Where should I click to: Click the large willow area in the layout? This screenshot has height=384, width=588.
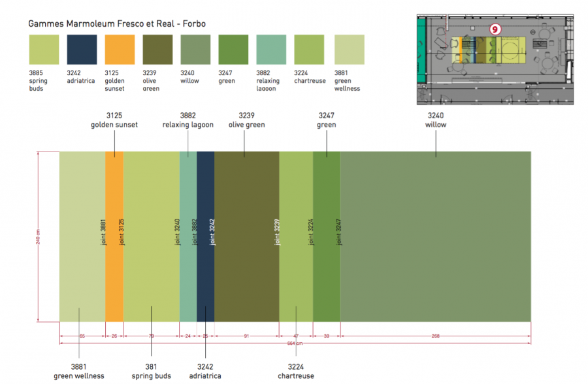436,236
